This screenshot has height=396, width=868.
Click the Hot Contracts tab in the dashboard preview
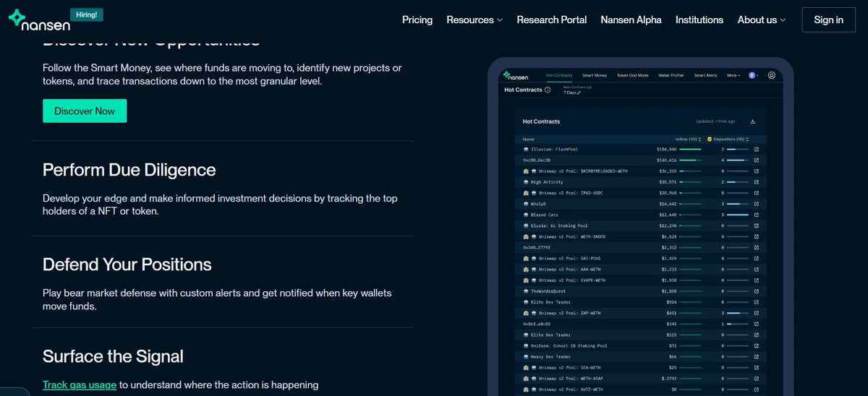[559, 75]
